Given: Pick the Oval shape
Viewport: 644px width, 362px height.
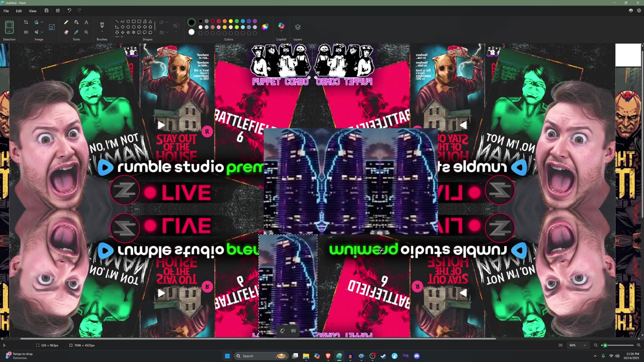Looking at the screenshot, I should 128,21.
